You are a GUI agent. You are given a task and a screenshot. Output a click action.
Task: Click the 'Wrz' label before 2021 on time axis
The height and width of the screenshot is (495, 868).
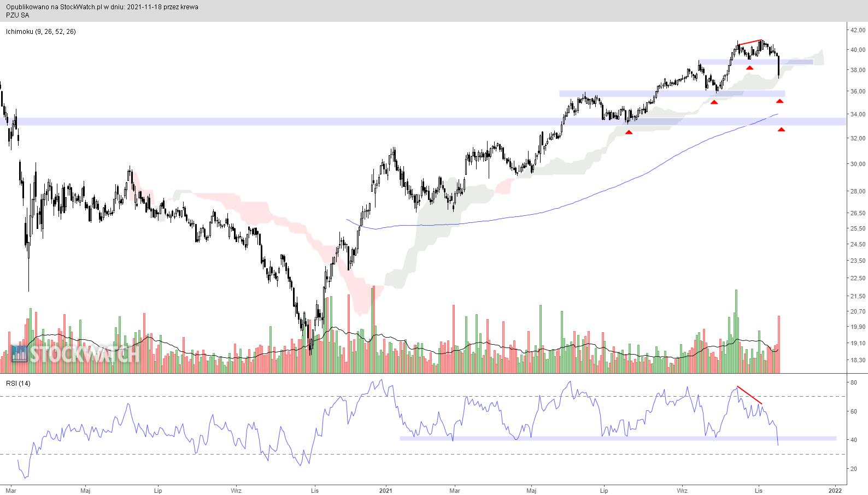[x=236, y=490]
